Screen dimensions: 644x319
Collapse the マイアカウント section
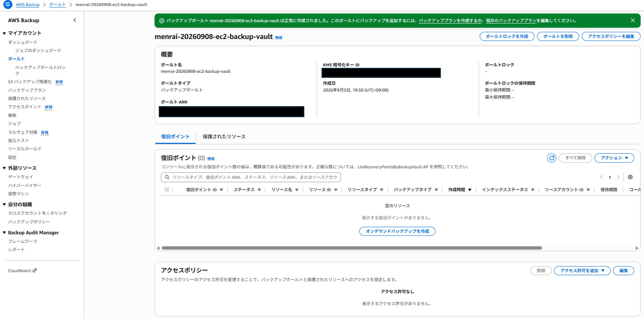pyautogui.click(x=4, y=33)
